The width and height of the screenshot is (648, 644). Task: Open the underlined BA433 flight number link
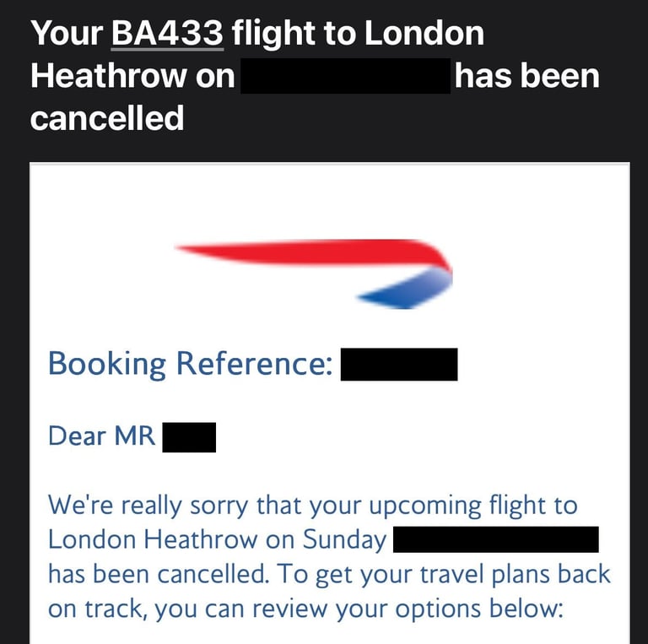[167, 33]
